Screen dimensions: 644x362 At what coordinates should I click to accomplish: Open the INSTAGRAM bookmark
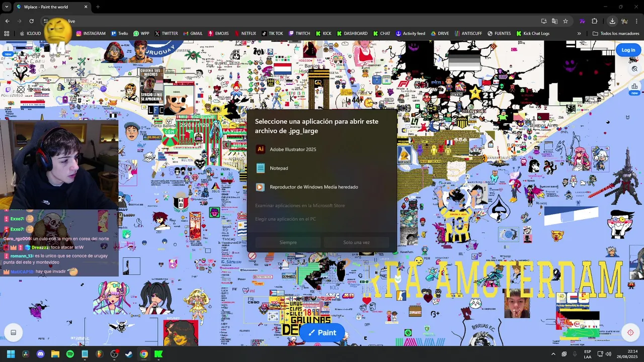tap(91, 34)
